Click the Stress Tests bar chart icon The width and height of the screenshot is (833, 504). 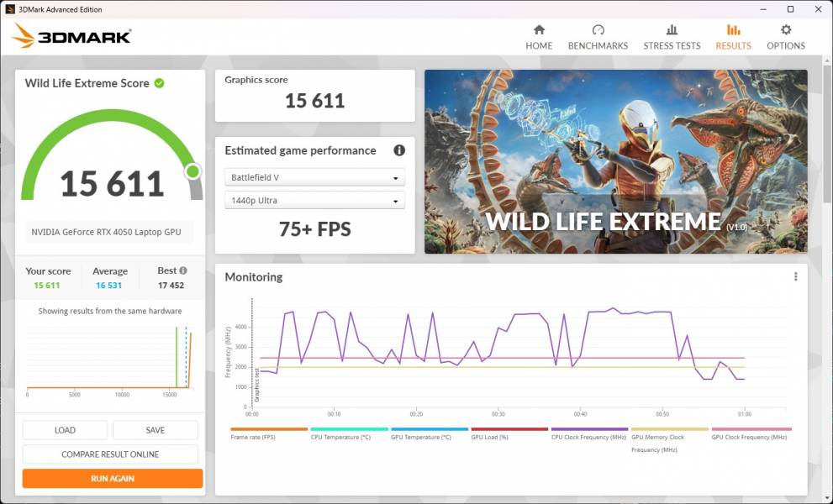point(672,30)
